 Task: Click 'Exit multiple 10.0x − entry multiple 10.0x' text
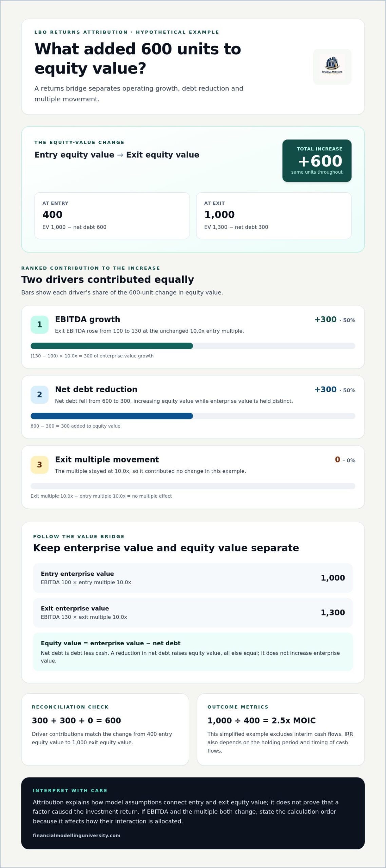[x=101, y=496]
